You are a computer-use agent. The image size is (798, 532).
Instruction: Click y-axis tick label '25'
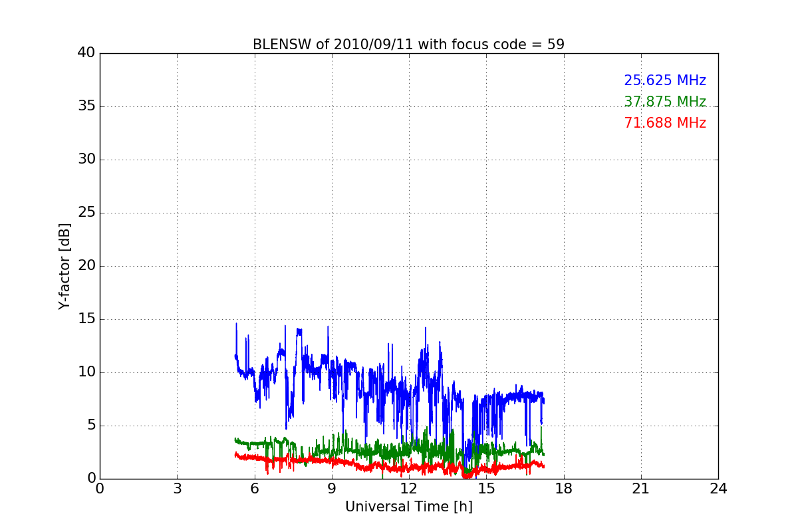(86, 213)
